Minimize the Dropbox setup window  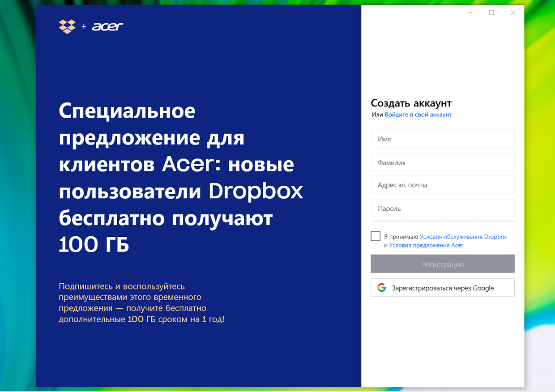pyautogui.click(x=470, y=13)
